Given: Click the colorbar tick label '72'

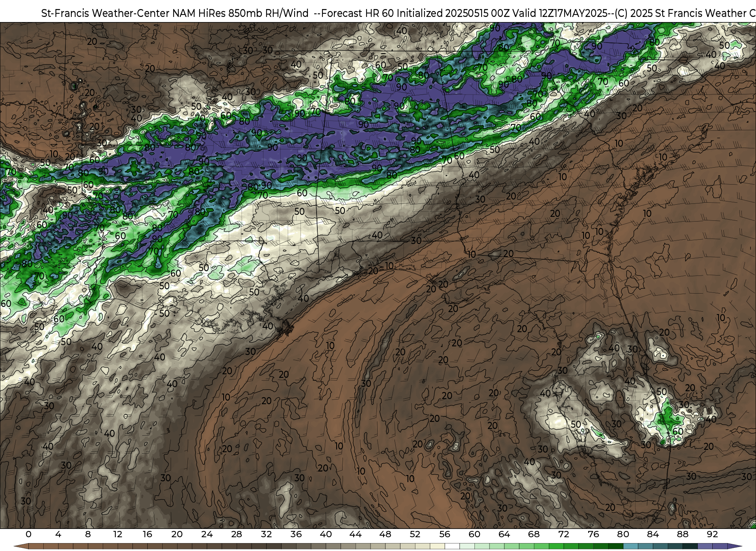Looking at the screenshot, I should coord(563,534).
